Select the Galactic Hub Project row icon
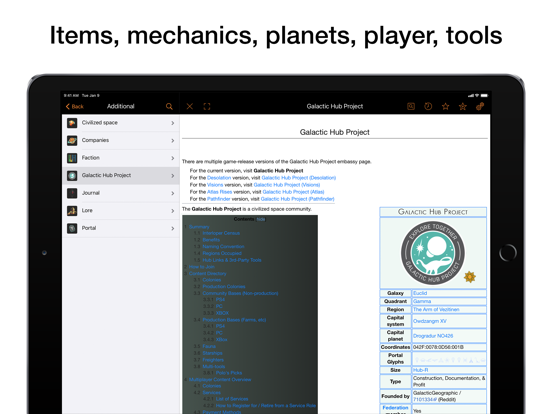 [72, 176]
